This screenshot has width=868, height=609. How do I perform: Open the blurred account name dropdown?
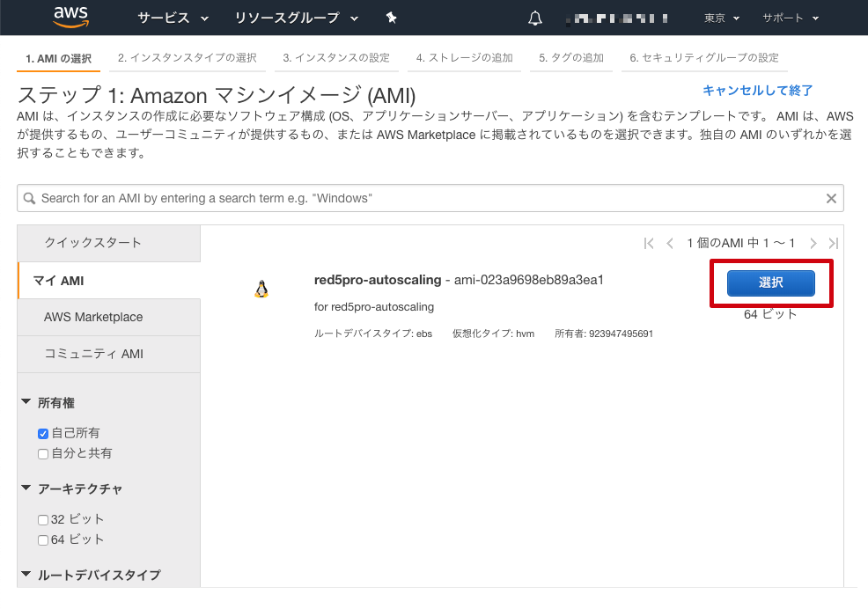pos(617,18)
